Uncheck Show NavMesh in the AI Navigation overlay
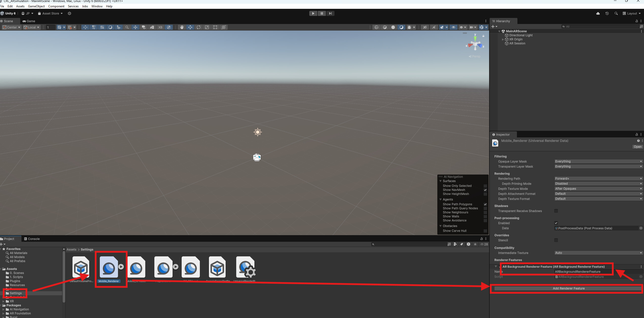Viewport: 644px width, 318px height. click(x=485, y=190)
